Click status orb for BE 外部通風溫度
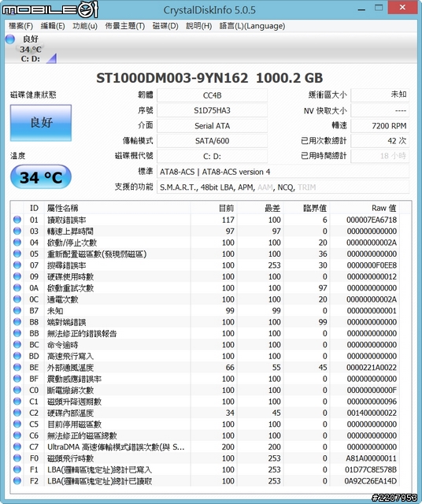Screen dimensions: 422x504 (x=17, y=367)
